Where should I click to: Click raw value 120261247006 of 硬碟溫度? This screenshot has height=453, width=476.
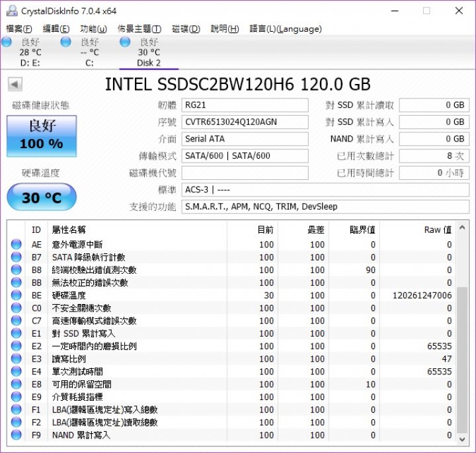(422, 296)
